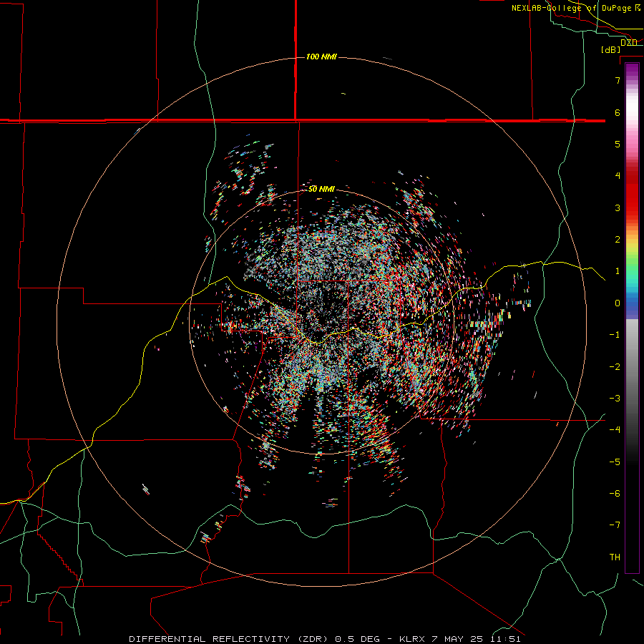The width and height of the screenshot is (644, 644).
Task: Click the '100 NMI' range ring label
Action: (321, 57)
